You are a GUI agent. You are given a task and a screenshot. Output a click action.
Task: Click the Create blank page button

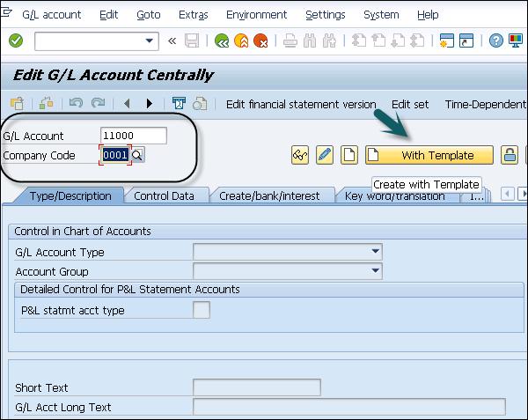coord(349,155)
